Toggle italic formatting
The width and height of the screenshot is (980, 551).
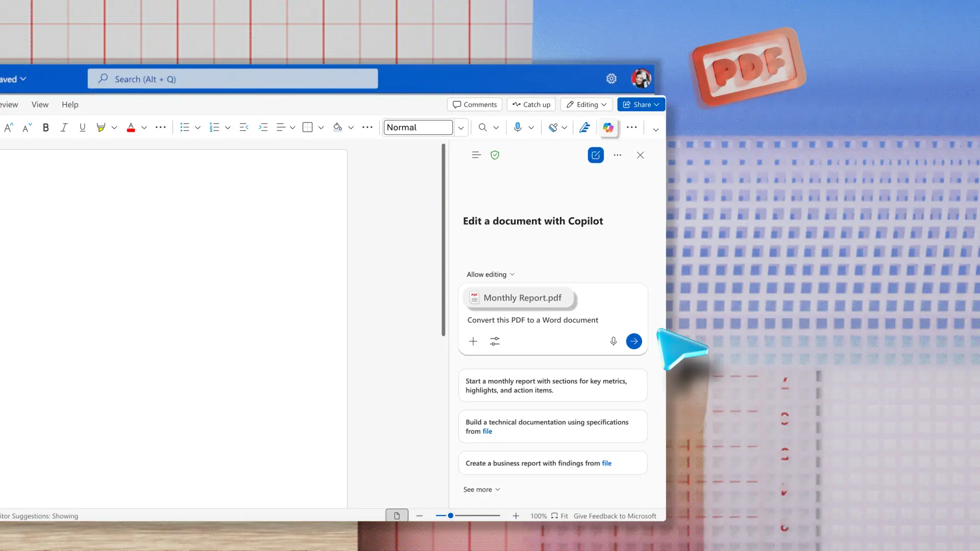(64, 128)
